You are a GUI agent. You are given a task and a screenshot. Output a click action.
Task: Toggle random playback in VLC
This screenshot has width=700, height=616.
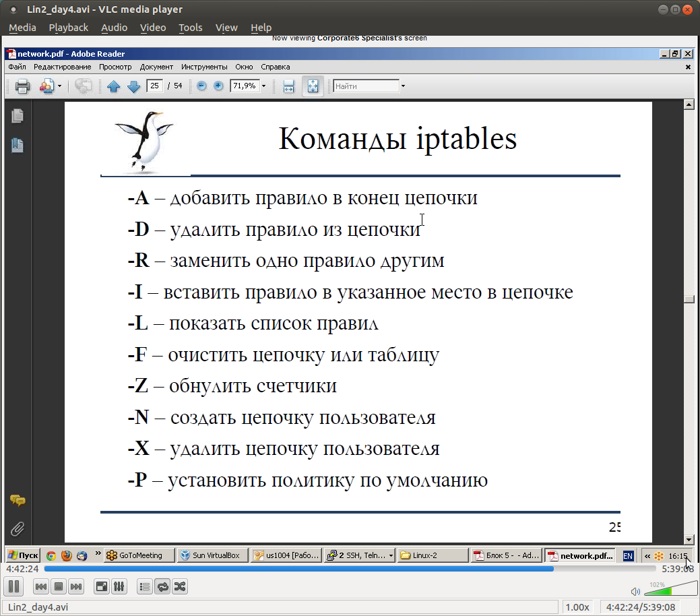click(x=179, y=586)
